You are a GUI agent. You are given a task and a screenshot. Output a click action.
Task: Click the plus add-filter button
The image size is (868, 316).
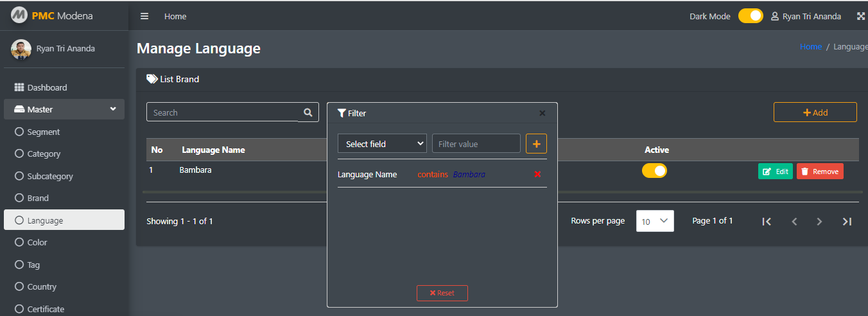(x=536, y=144)
